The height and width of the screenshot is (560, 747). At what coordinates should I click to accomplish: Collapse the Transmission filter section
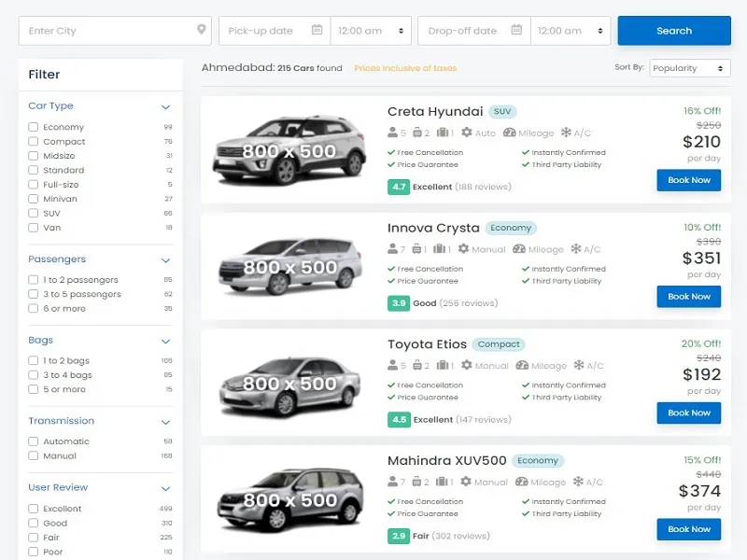(x=165, y=422)
